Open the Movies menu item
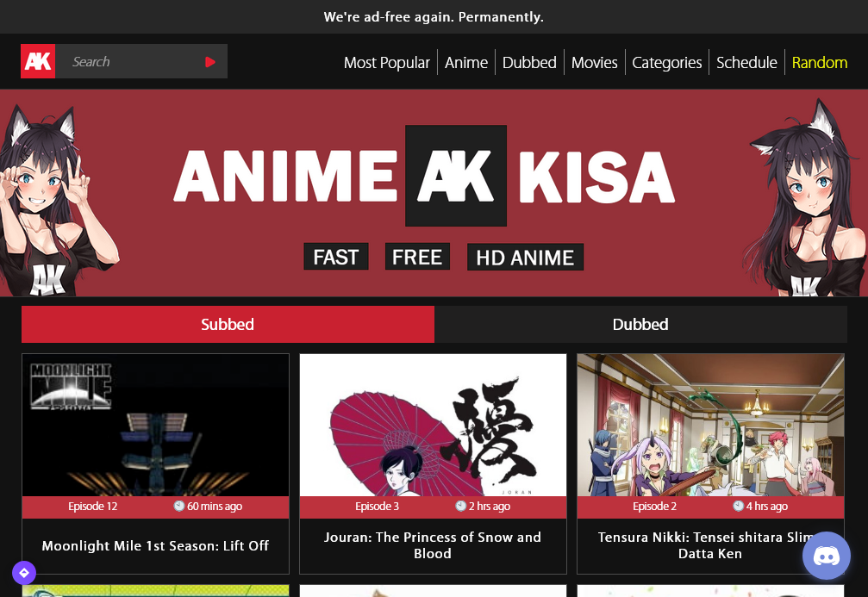The height and width of the screenshot is (597, 868). click(x=594, y=63)
